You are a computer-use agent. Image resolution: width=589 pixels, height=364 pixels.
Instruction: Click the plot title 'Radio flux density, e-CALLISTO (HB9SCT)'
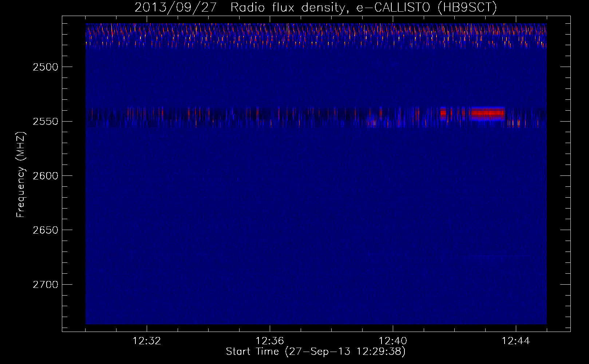pos(364,8)
